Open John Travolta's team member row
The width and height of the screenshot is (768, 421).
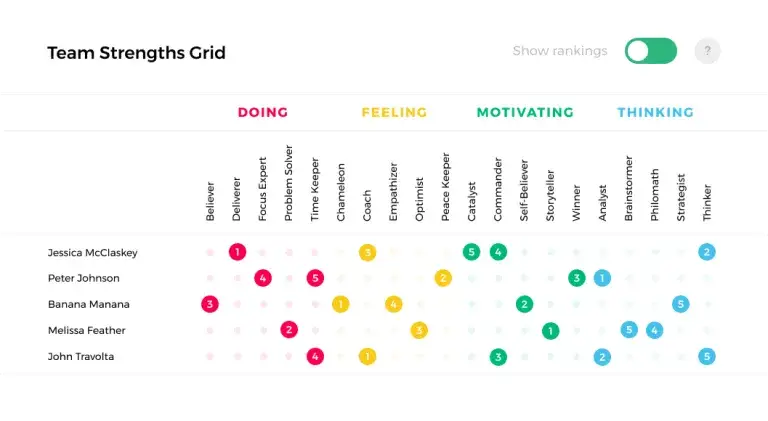pos(83,356)
